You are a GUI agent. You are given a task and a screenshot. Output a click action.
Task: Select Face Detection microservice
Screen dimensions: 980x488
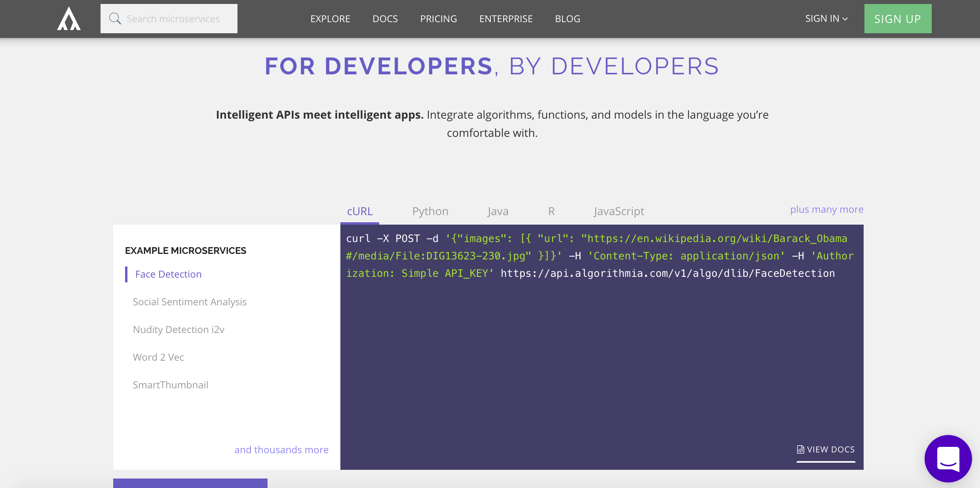168,274
